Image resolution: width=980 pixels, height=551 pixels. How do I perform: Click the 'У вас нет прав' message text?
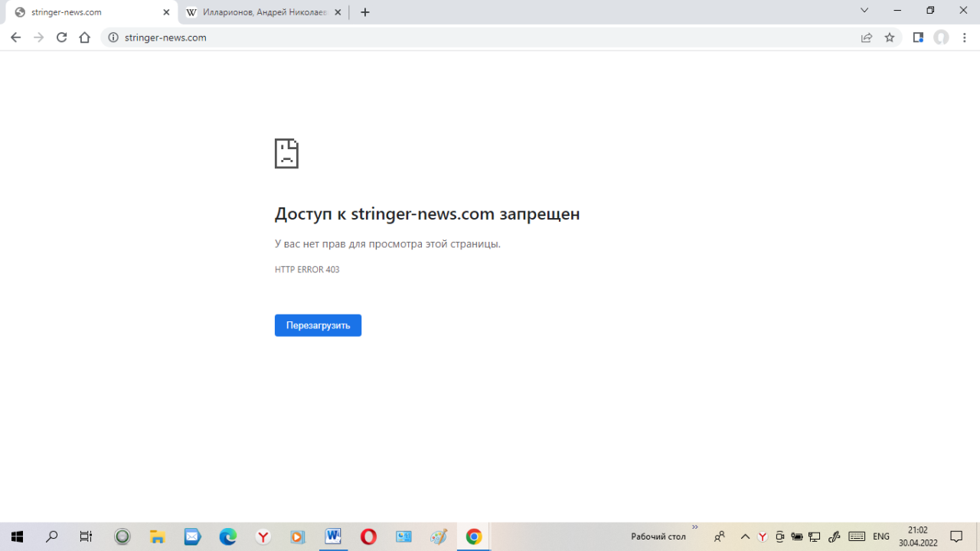coord(387,244)
